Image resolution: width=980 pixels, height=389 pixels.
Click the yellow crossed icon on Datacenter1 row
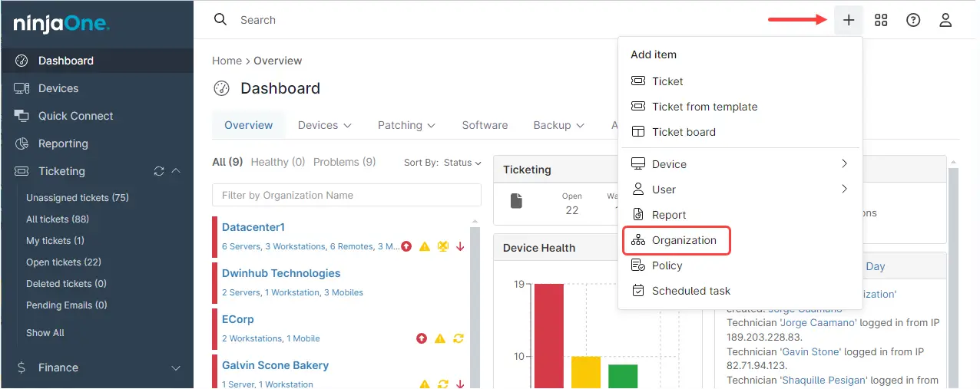442,246
